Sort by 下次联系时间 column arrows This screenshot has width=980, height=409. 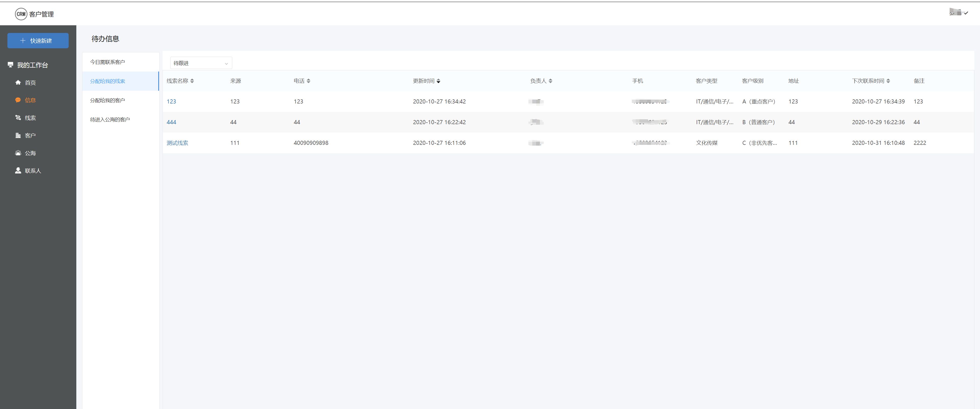click(x=888, y=81)
